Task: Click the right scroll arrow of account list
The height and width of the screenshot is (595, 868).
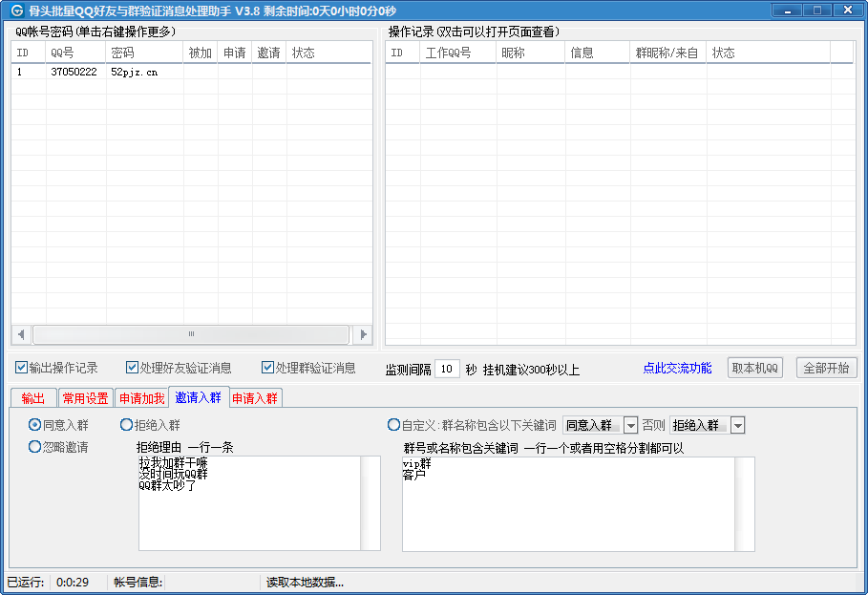Action: click(362, 334)
